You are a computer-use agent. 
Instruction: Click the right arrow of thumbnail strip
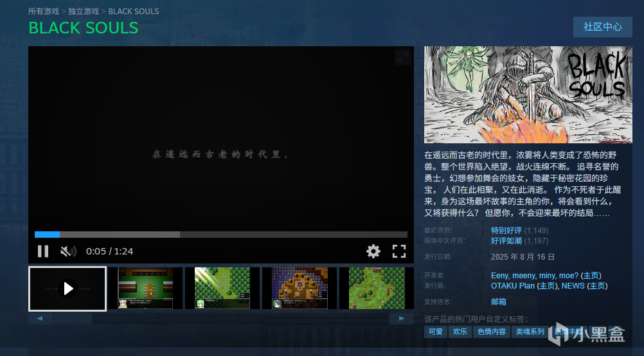tap(402, 318)
